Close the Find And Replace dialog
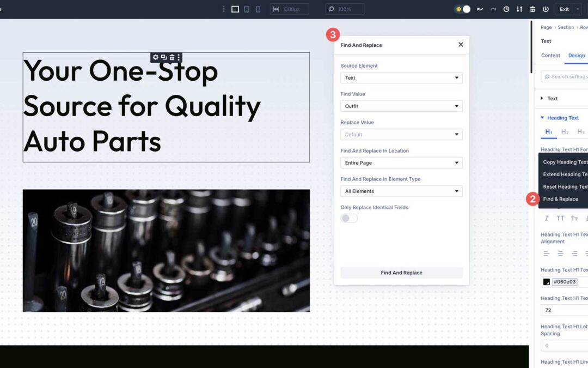The width and height of the screenshot is (588, 368). 461,45
